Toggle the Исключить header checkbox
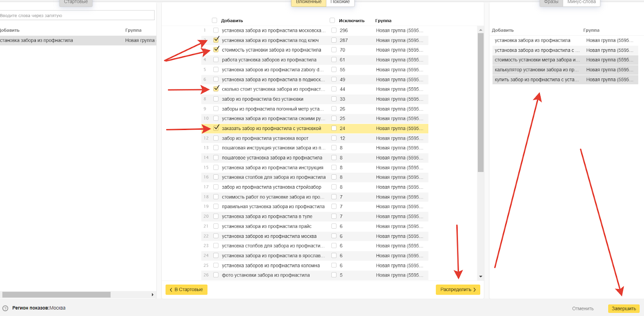The height and width of the screenshot is (316, 644). point(332,21)
